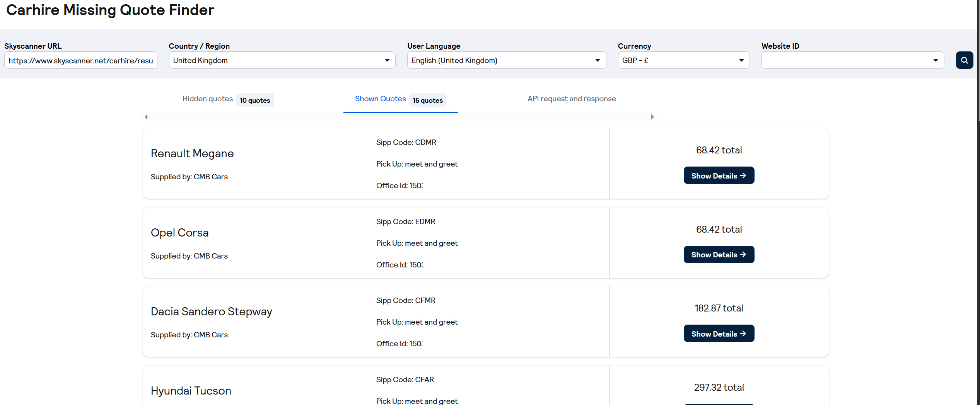The width and height of the screenshot is (980, 405).
Task: Click the '182.87 total' price
Action: tap(719, 308)
